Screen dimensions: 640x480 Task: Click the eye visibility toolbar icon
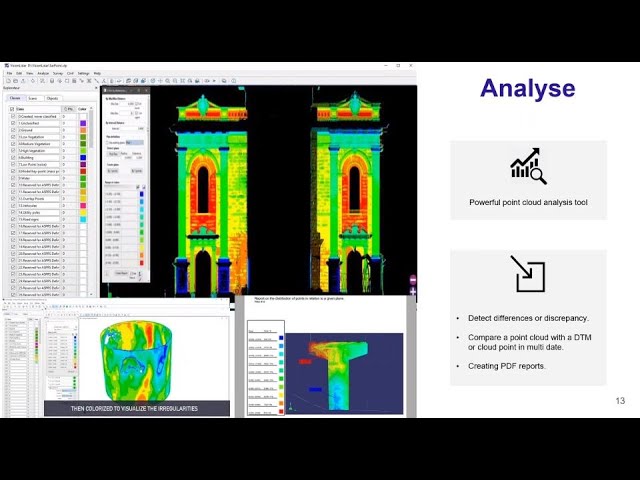point(207,81)
